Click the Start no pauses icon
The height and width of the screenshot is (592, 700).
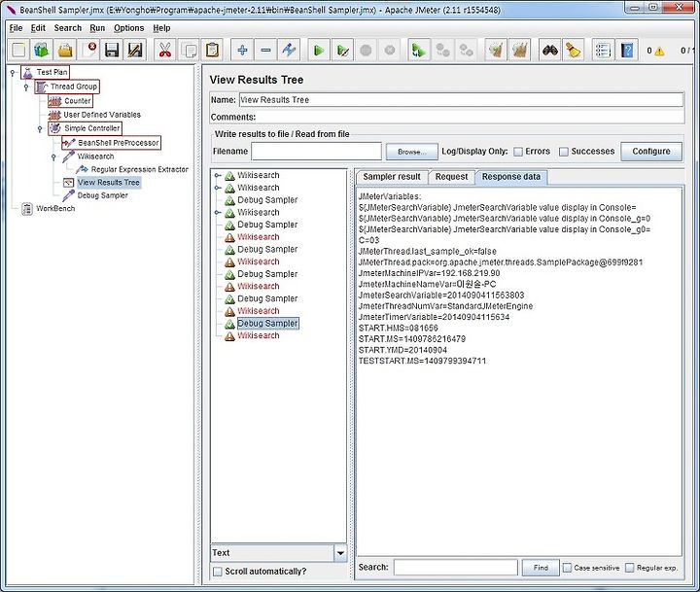[343, 50]
